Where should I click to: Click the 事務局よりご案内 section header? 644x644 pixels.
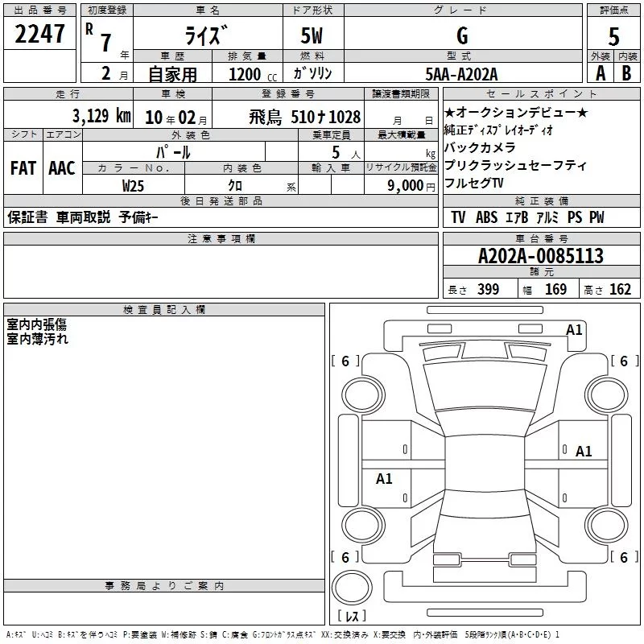click(x=164, y=586)
